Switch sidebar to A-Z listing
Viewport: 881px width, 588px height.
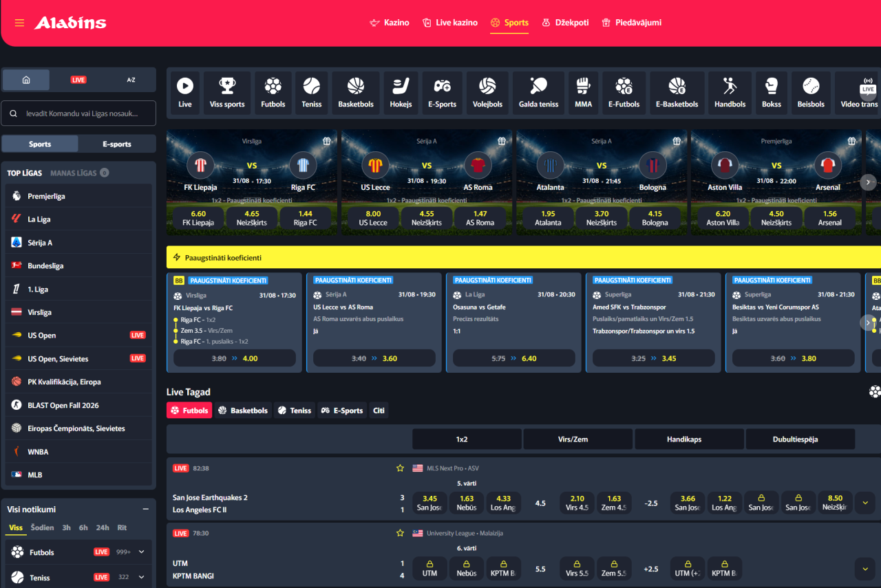pos(131,80)
